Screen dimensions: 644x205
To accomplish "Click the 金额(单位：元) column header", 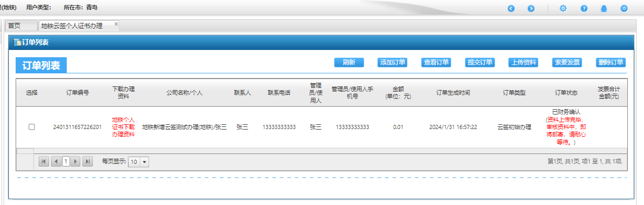I will [x=398, y=93].
